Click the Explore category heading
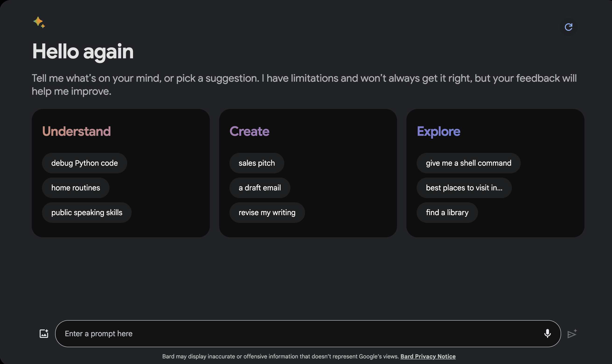Image resolution: width=612 pixels, height=364 pixels. point(438,131)
